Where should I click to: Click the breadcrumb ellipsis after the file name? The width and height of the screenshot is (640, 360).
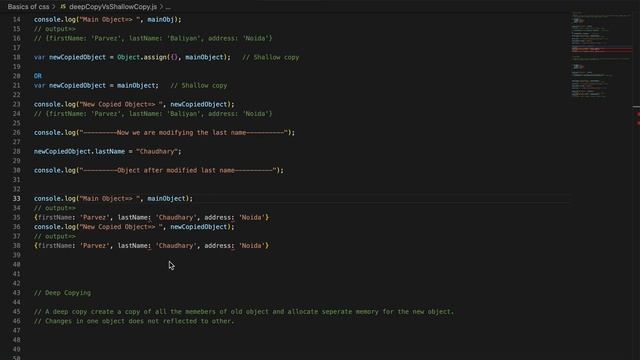pyautogui.click(x=168, y=7)
